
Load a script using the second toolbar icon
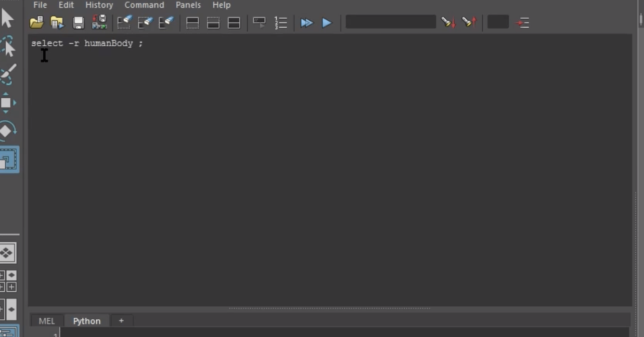57,22
